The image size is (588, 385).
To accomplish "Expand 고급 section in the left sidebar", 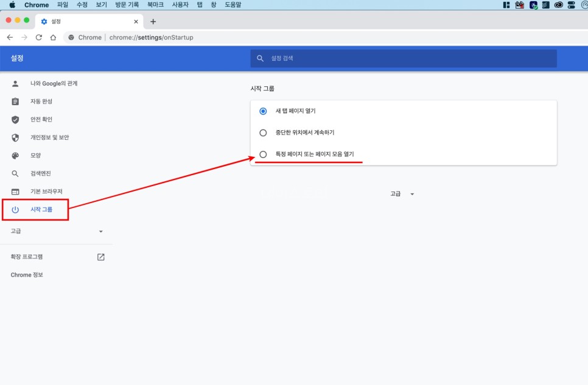I will (x=57, y=231).
